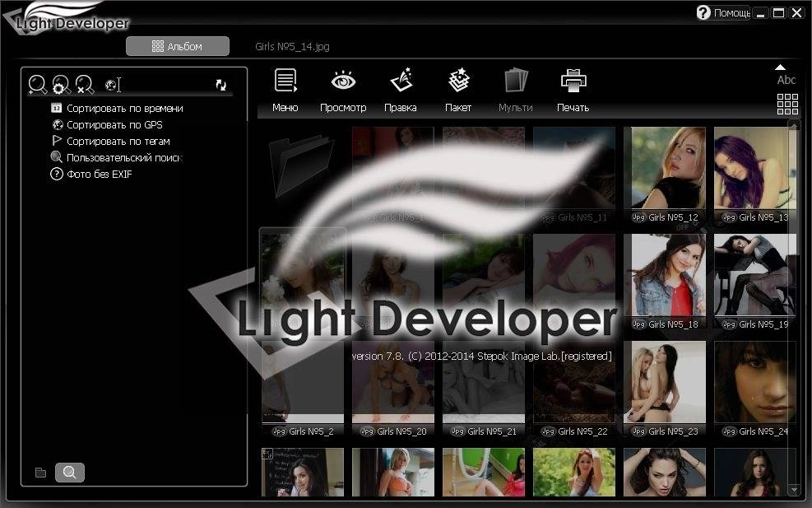This screenshot has height=508, width=812.
Task: Open the parent folder icon in thumbnail grid
Action: point(303,165)
